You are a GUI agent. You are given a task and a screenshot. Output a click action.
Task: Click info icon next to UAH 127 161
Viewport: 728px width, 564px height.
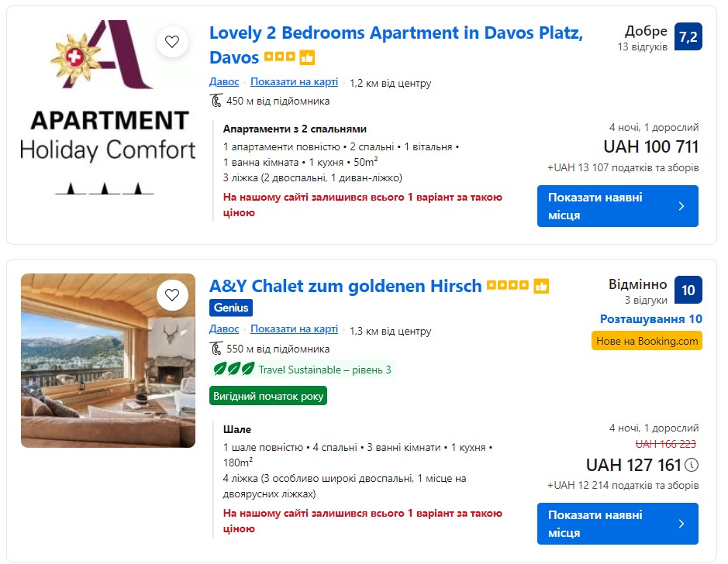click(692, 465)
